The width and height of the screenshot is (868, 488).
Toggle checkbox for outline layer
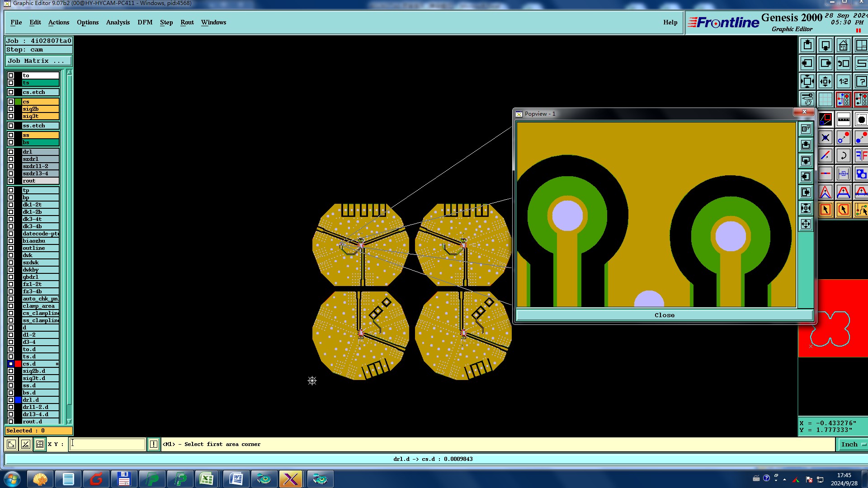(11, 248)
